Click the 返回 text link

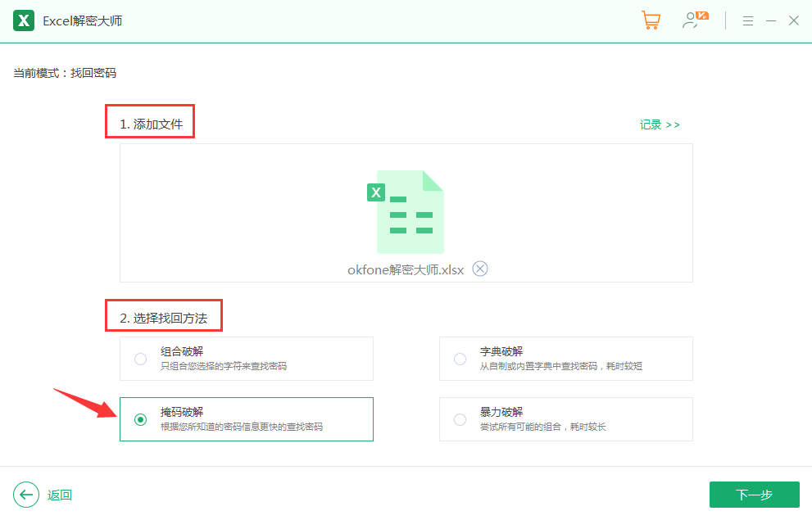pyautogui.click(x=60, y=495)
